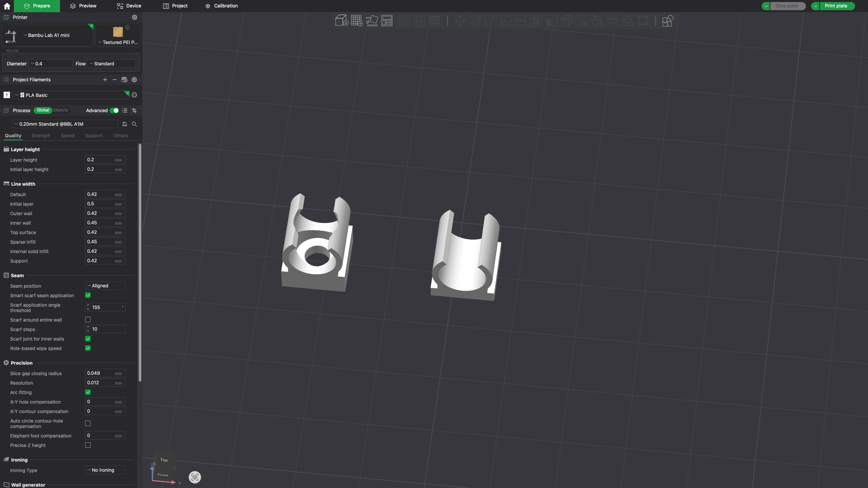Select the Textured PEI plate type

click(118, 35)
